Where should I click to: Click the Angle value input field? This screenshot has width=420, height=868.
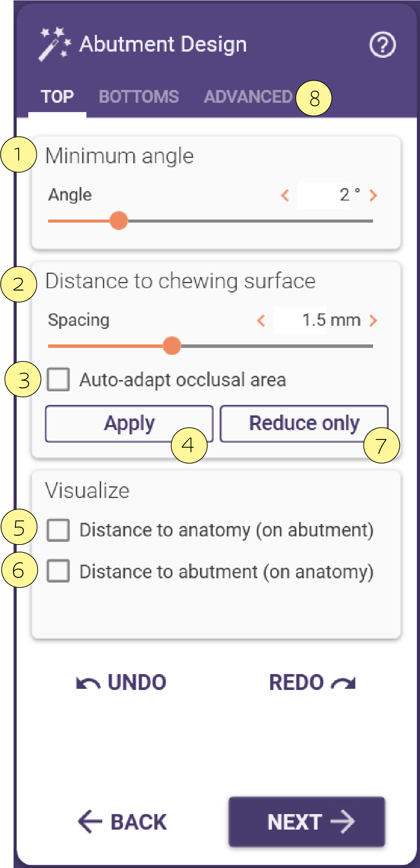click(325, 195)
